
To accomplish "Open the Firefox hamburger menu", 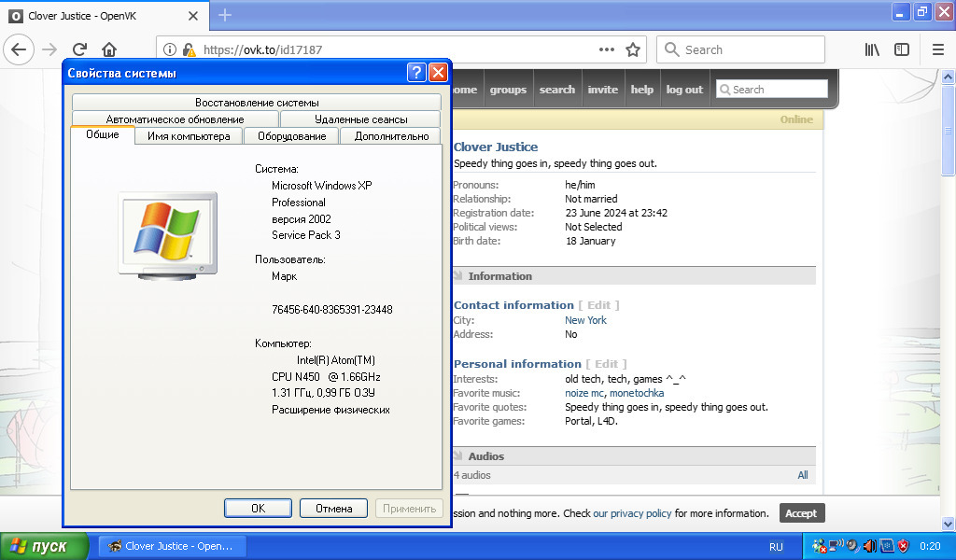I will (x=938, y=49).
